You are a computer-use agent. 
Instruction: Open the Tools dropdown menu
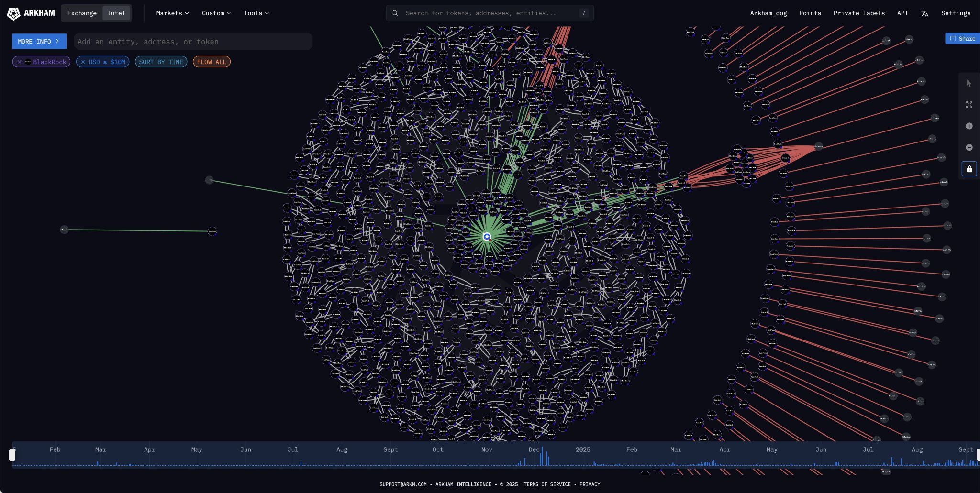coord(256,13)
